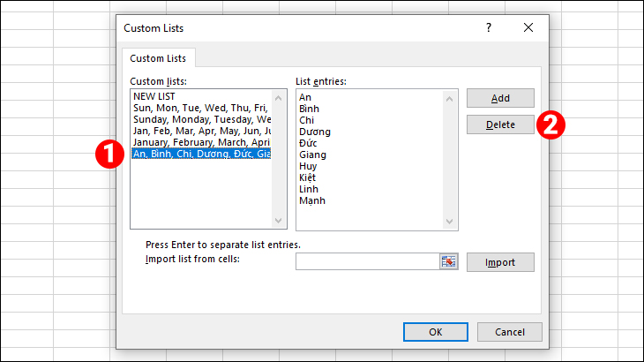Viewport: 644px width, 362px height.
Task: Click the Giang entry in List entries
Action: [312, 154]
